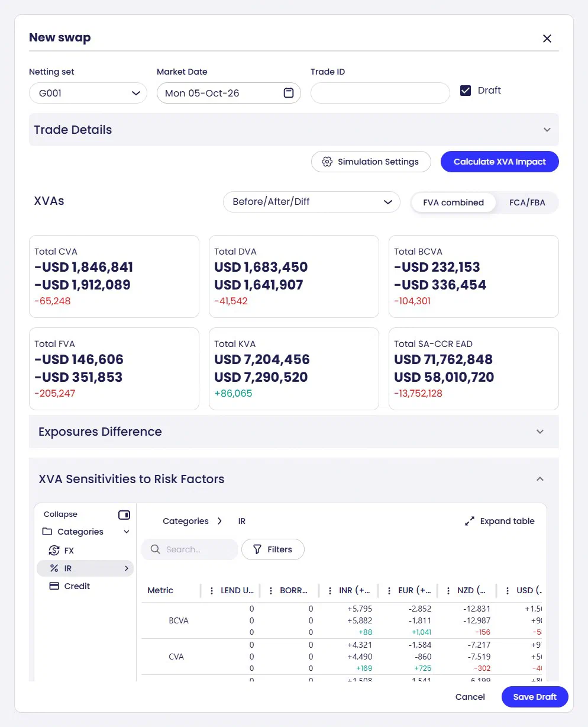Collapse the Categories tree node
This screenshot has height=727, width=588.
tap(127, 532)
